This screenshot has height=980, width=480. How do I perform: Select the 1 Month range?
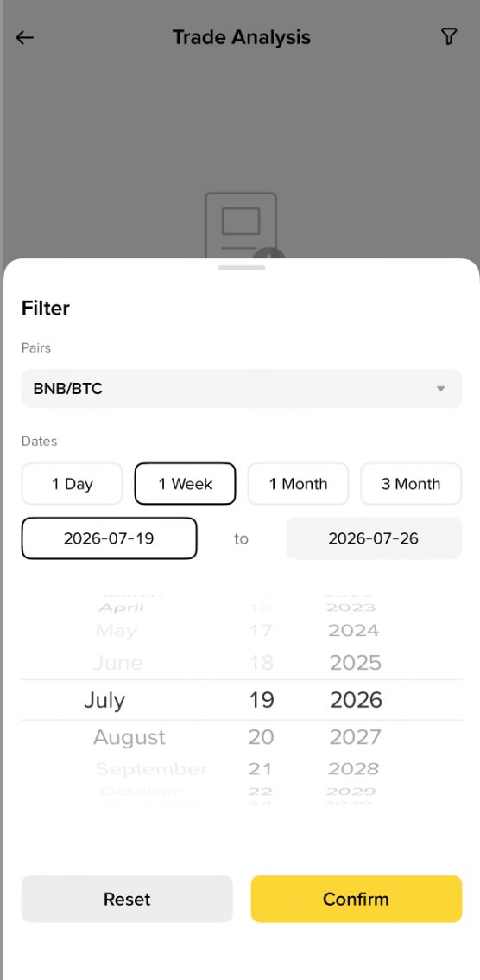pyautogui.click(x=299, y=484)
